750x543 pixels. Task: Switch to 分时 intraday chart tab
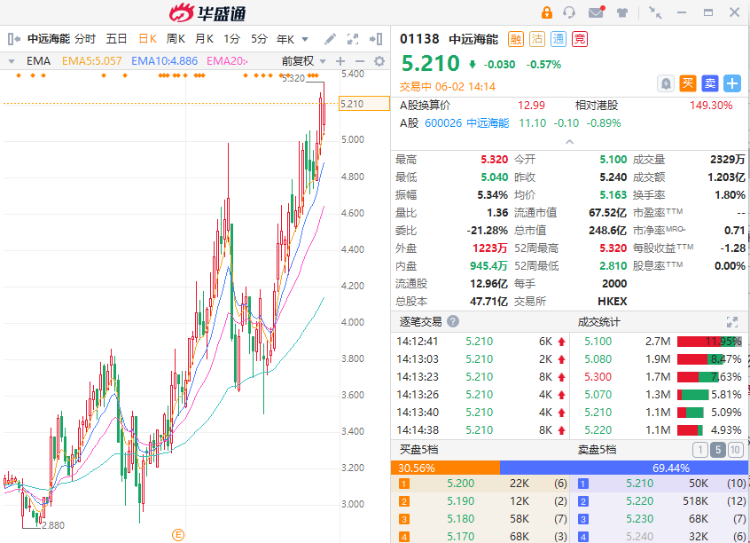85,39
